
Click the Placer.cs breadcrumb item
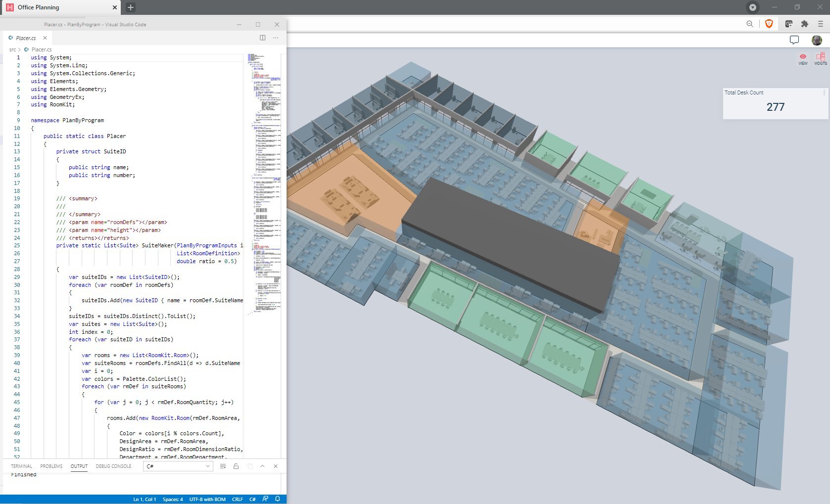point(42,49)
